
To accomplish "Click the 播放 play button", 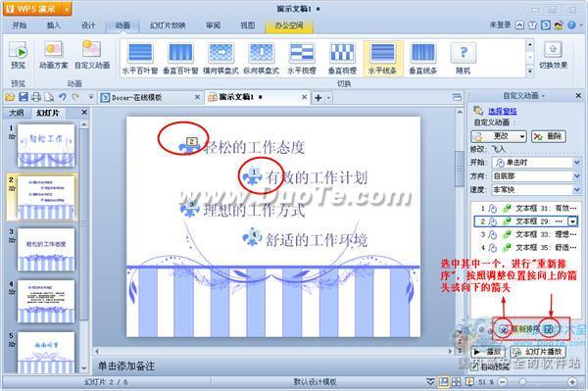I will point(488,352).
